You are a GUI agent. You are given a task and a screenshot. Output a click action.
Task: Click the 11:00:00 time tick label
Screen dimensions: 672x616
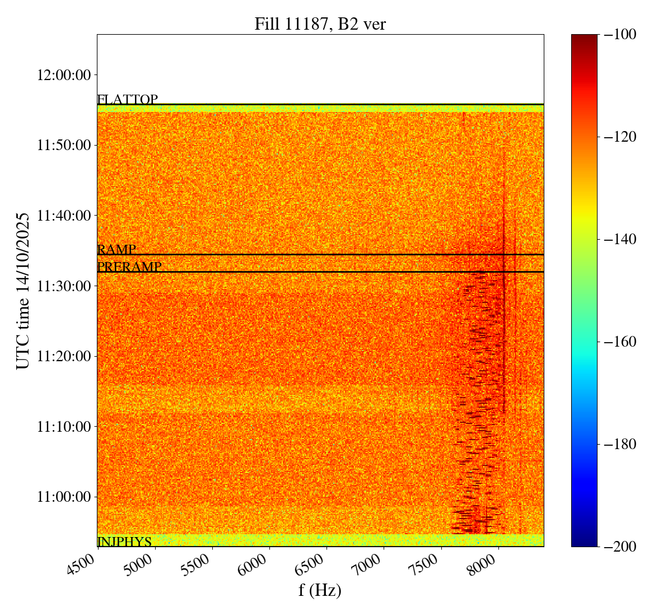tap(64, 497)
